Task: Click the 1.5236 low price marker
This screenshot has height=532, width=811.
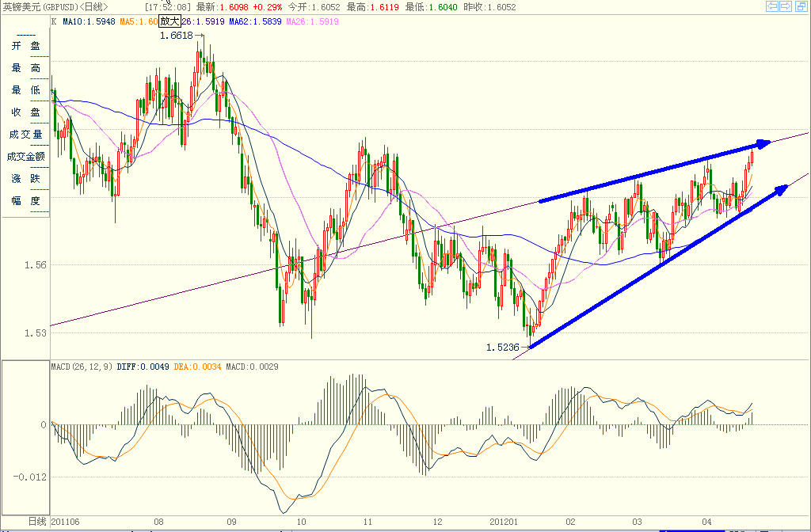Action: 502,348
